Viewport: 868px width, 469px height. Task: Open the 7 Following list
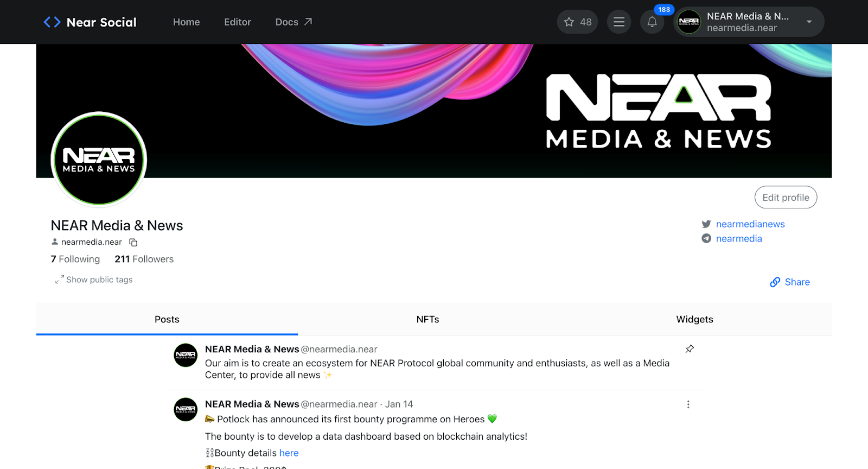(x=75, y=259)
